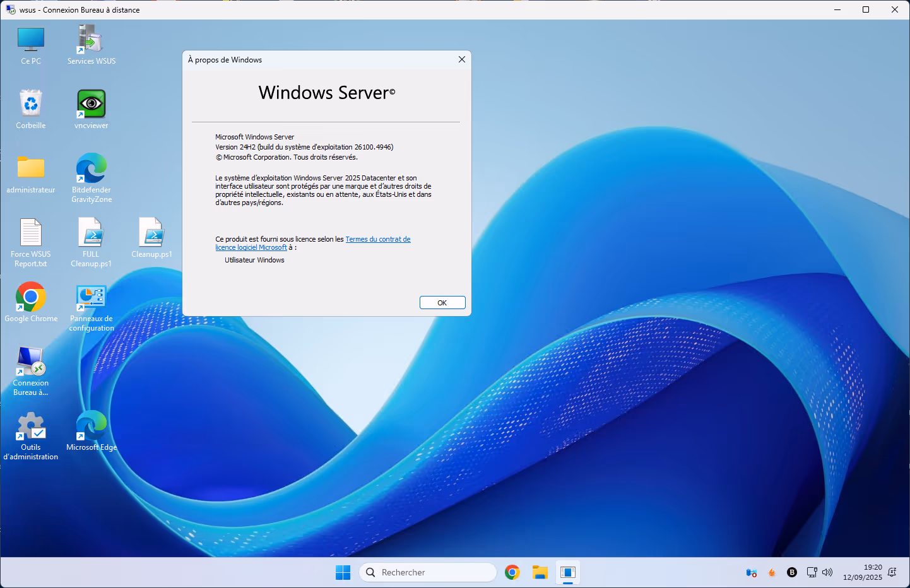Open the volume speaker tray icon
The height and width of the screenshot is (588, 910).
(827, 572)
